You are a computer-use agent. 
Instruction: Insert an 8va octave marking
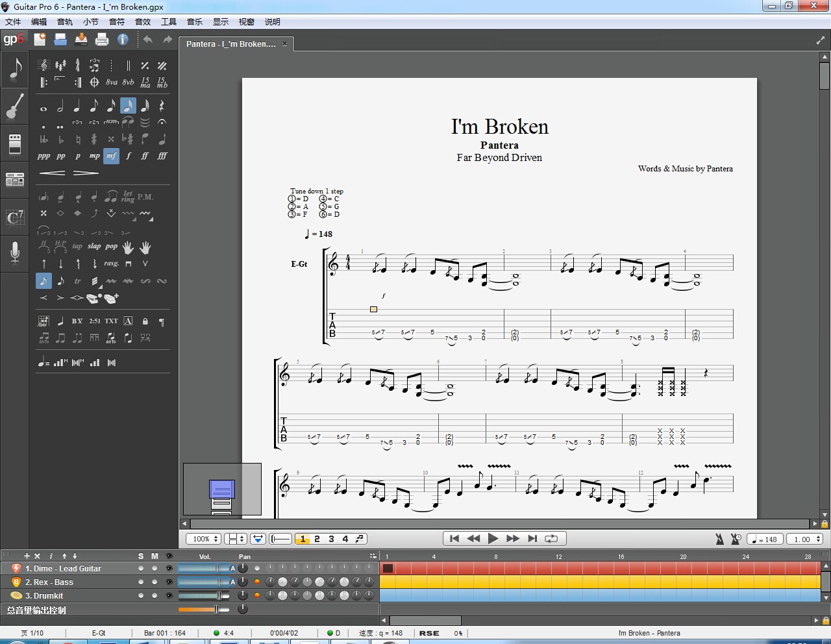click(x=112, y=82)
